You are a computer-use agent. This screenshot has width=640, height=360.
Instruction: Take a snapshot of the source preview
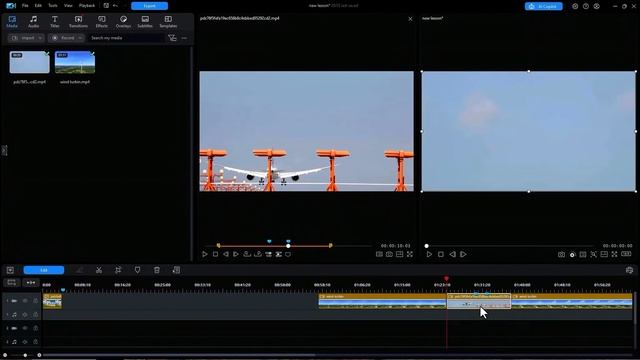[389, 254]
